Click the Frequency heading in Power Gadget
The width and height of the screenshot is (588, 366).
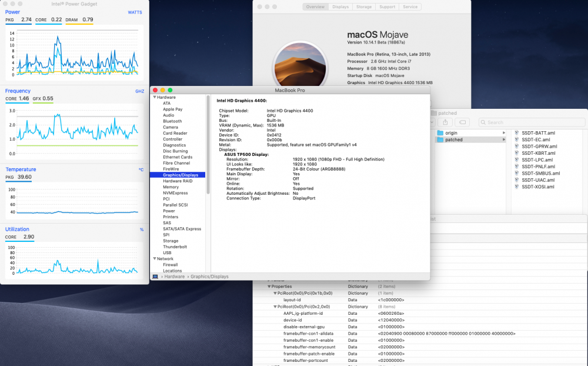(x=18, y=91)
